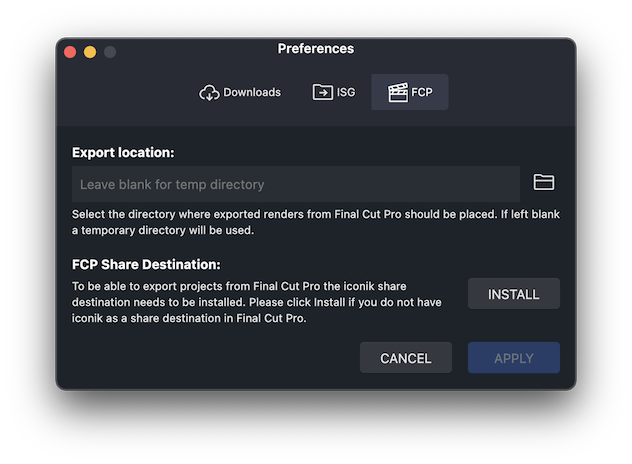Click the 'FCP Share Destination:' heading
This screenshot has width=632, height=464.
[146, 265]
